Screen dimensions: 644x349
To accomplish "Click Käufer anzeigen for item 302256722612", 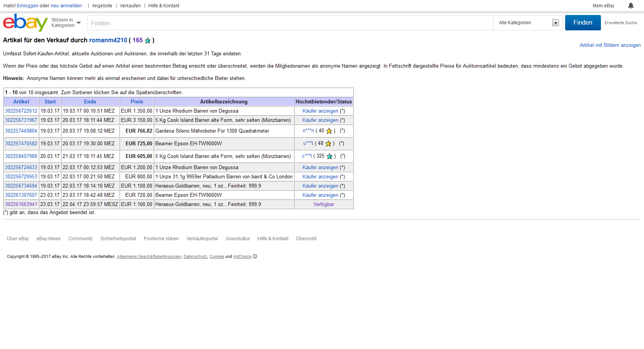I will (x=320, y=111).
